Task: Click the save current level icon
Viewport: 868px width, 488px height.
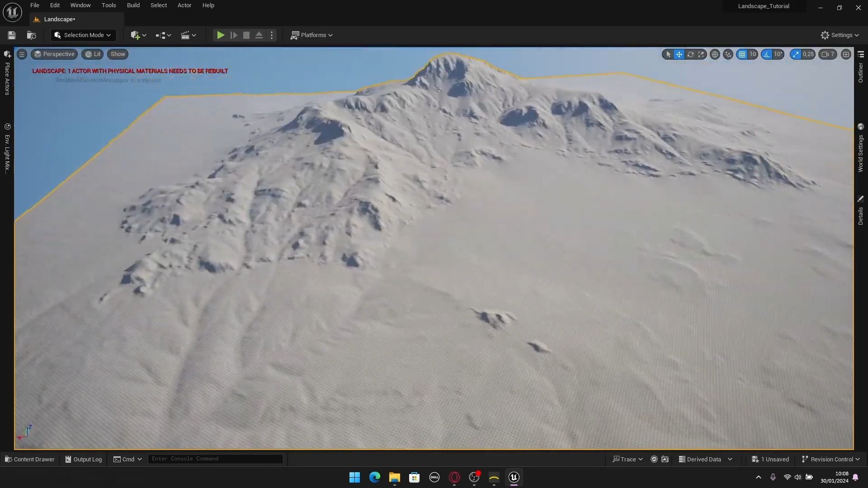Action: click(x=12, y=35)
